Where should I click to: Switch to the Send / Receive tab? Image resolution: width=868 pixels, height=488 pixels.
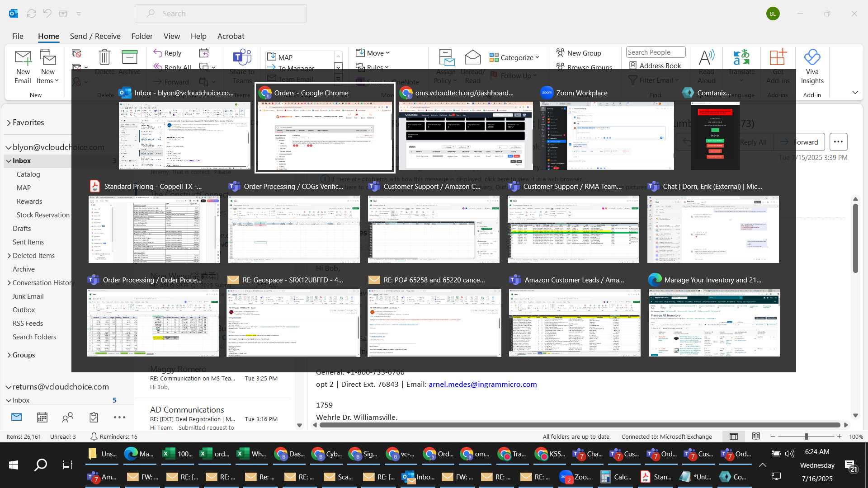(x=95, y=36)
